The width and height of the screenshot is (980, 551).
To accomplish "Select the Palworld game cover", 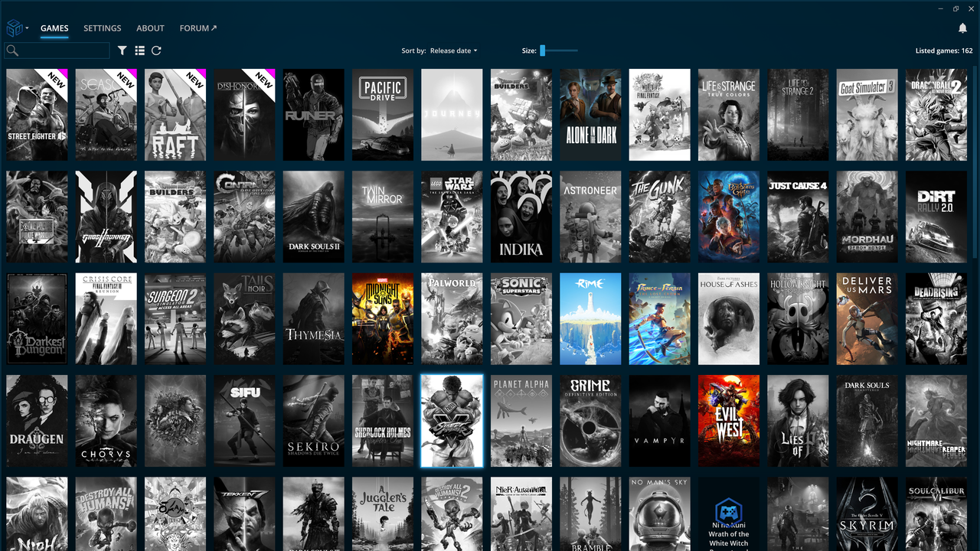I will click(x=452, y=319).
